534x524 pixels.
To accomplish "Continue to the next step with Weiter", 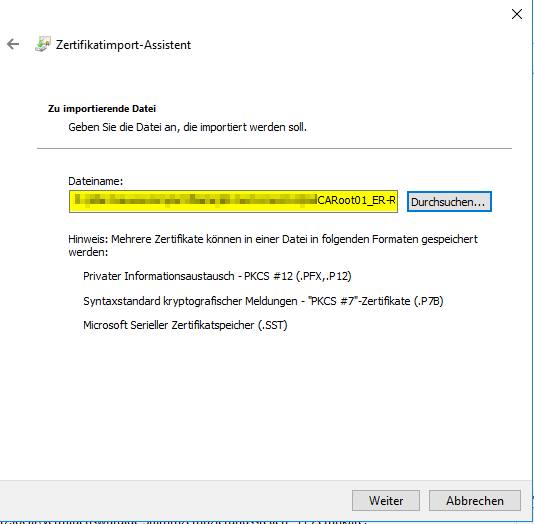I will pyautogui.click(x=386, y=501).
